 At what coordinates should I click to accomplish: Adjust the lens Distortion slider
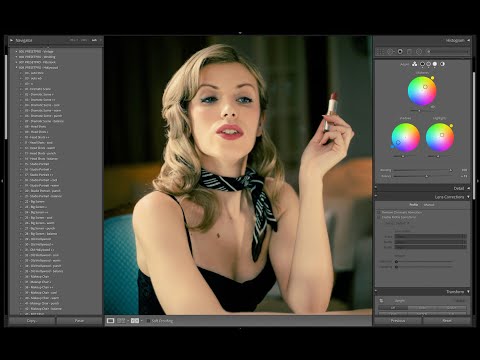[424, 262]
